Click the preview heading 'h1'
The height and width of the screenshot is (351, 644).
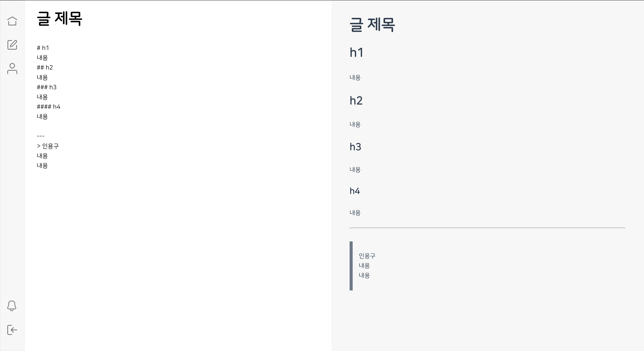click(x=356, y=52)
